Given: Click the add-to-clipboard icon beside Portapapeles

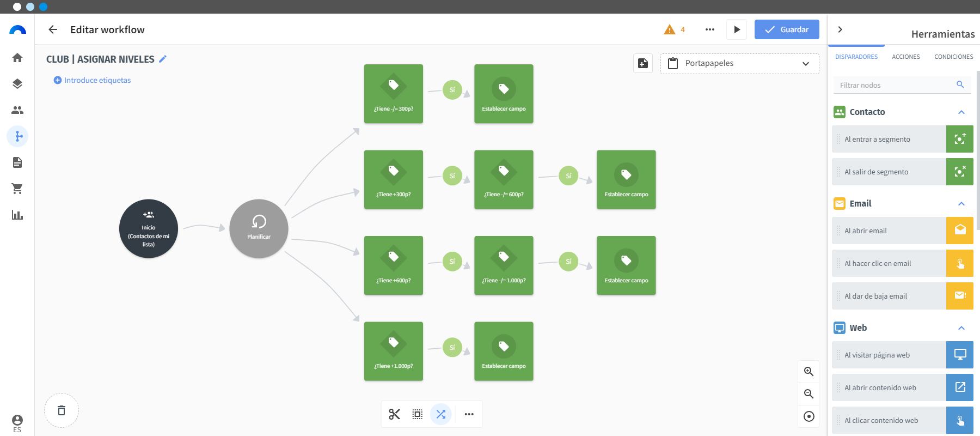Looking at the screenshot, I should [643, 63].
